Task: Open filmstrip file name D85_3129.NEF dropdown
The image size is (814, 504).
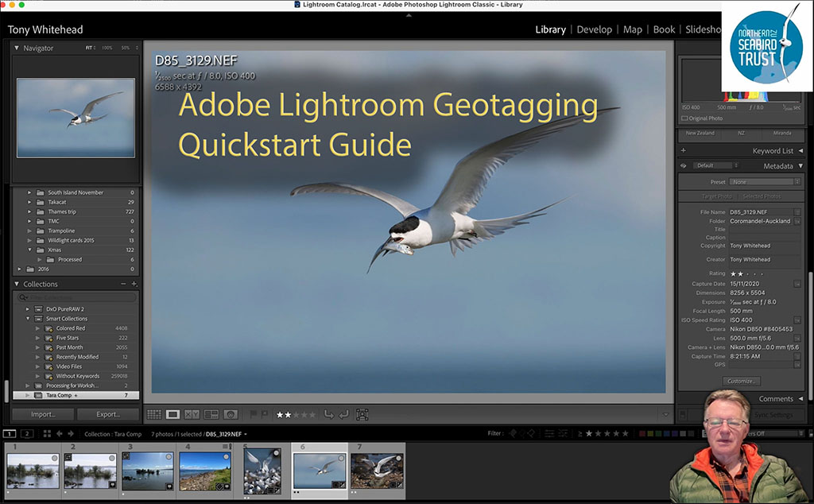Action: [x=227, y=434]
